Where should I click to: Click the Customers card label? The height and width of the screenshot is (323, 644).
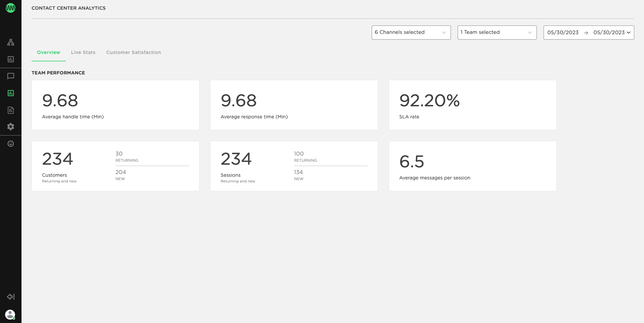54,175
